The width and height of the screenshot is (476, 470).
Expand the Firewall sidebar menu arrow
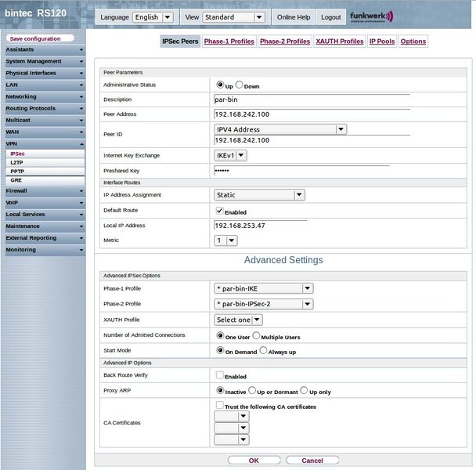81,190
